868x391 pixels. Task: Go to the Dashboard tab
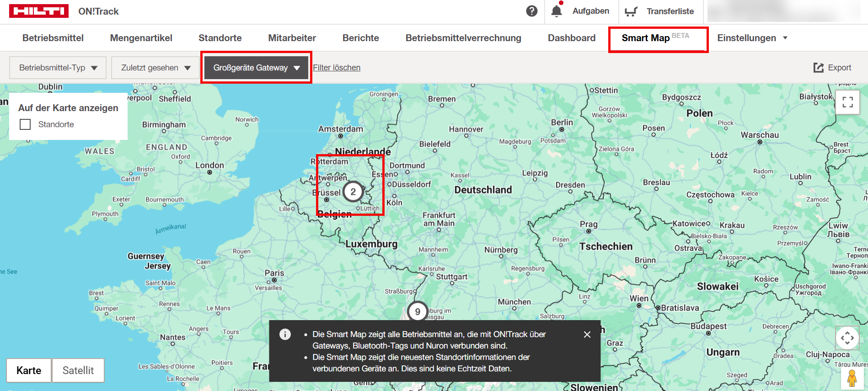571,38
